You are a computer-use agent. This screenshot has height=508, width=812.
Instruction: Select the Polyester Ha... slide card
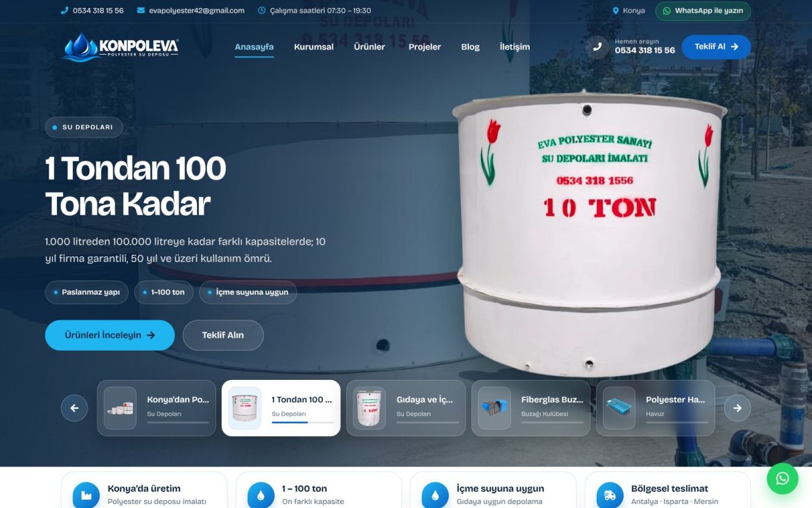coord(655,408)
